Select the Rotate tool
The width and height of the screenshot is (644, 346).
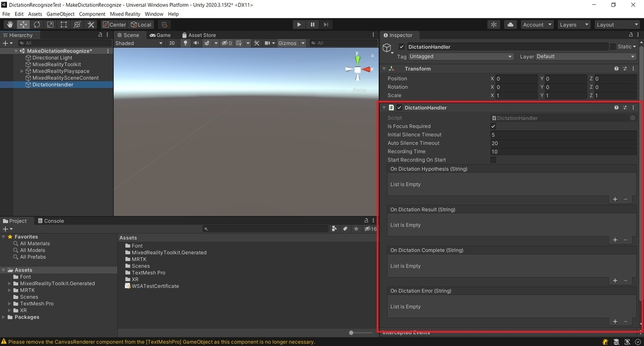(x=37, y=25)
